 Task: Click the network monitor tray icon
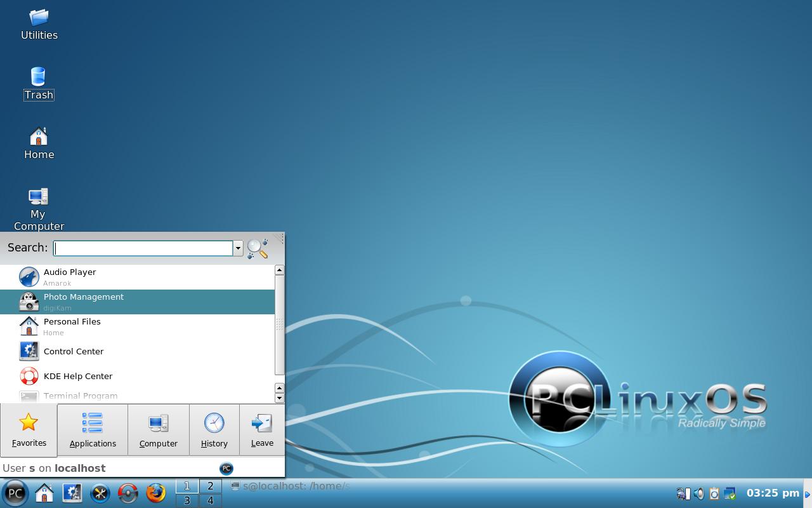point(683,493)
